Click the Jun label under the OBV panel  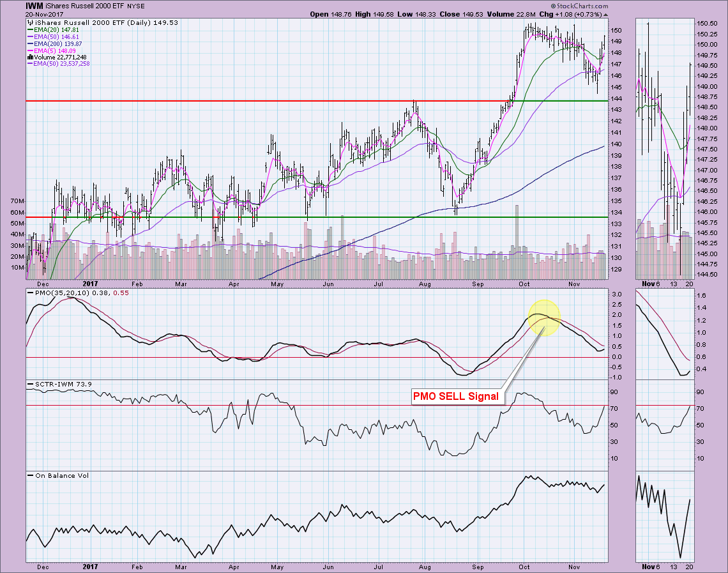click(328, 567)
